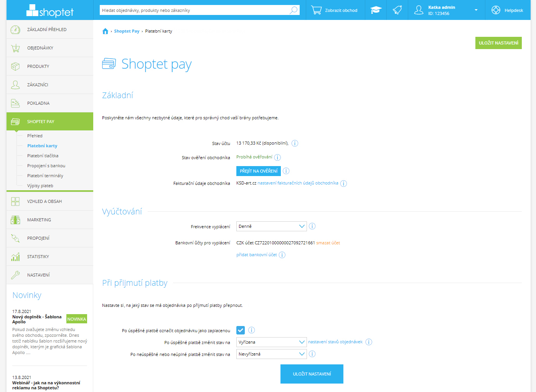Show info for Stav účtu balance
536x392 pixels.
295,143
